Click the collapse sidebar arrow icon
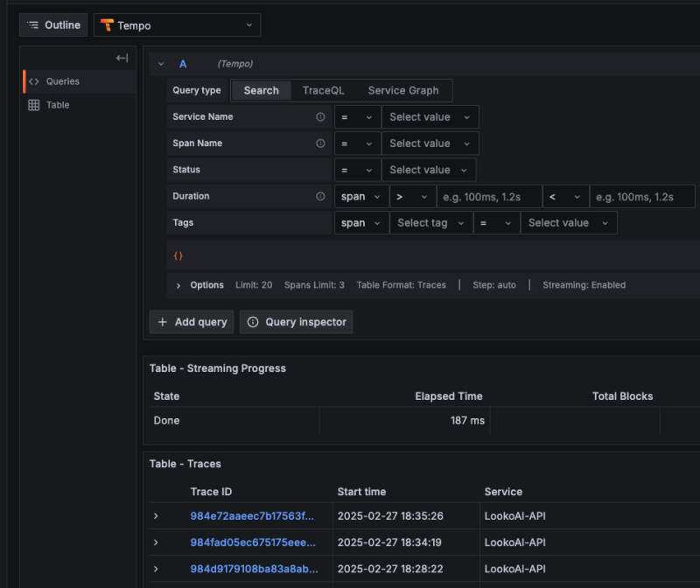Image resolution: width=700 pixels, height=588 pixels. [x=122, y=58]
